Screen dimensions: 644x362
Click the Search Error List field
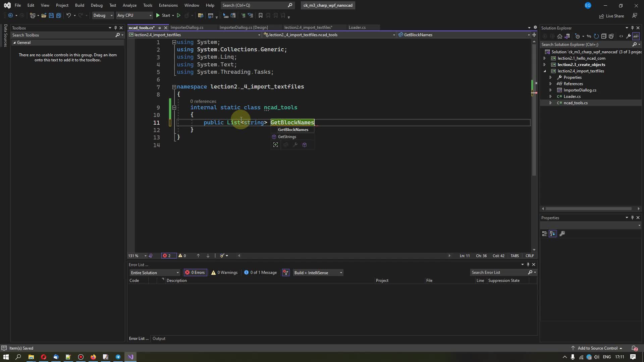click(x=499, y=273)
